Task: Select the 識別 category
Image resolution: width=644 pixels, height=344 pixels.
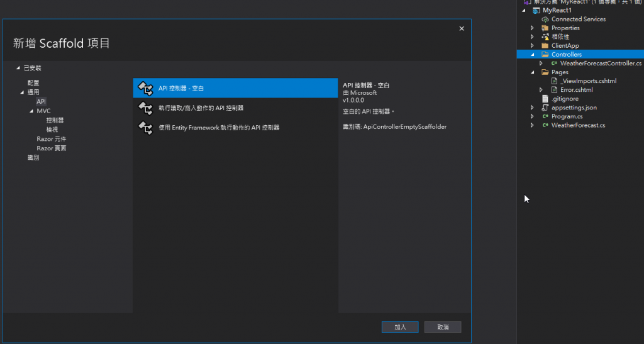Action: point(33,158)
